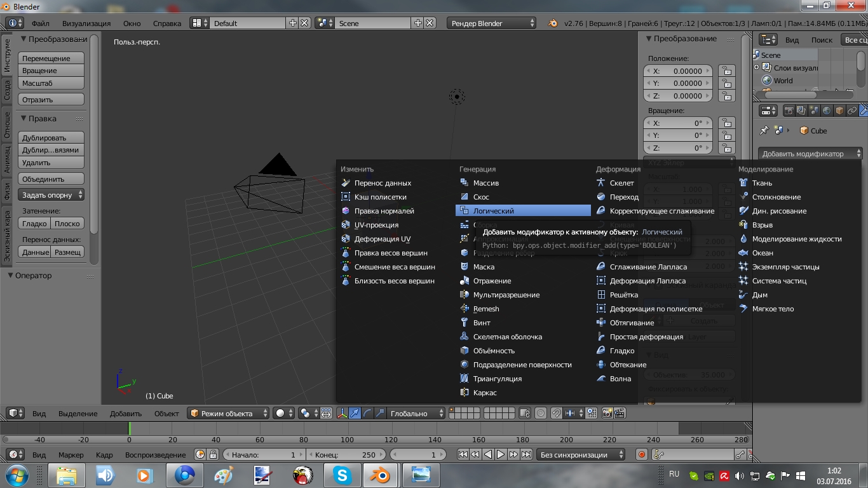The width and height of the screenshot is (868, 488).
Task: Expand the 'Слои визуал' outliner item
Action: click(x=757, y=67)
